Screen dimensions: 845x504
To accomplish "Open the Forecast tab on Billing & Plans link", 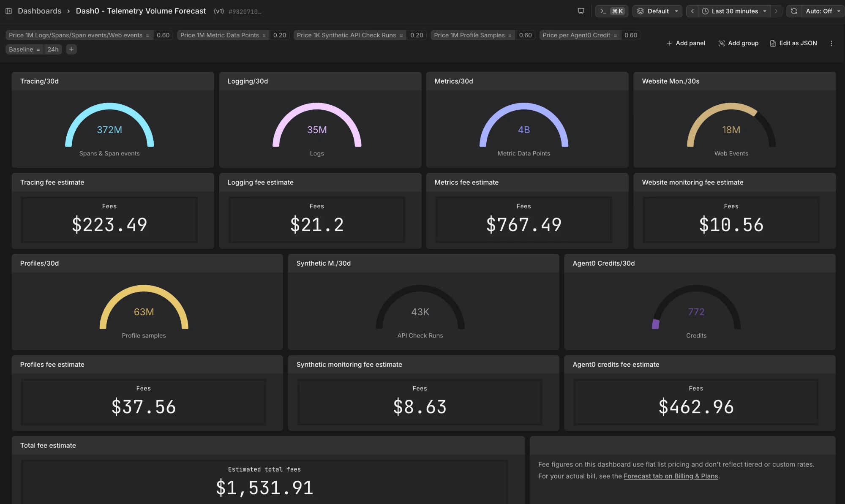I will [671, 476].
